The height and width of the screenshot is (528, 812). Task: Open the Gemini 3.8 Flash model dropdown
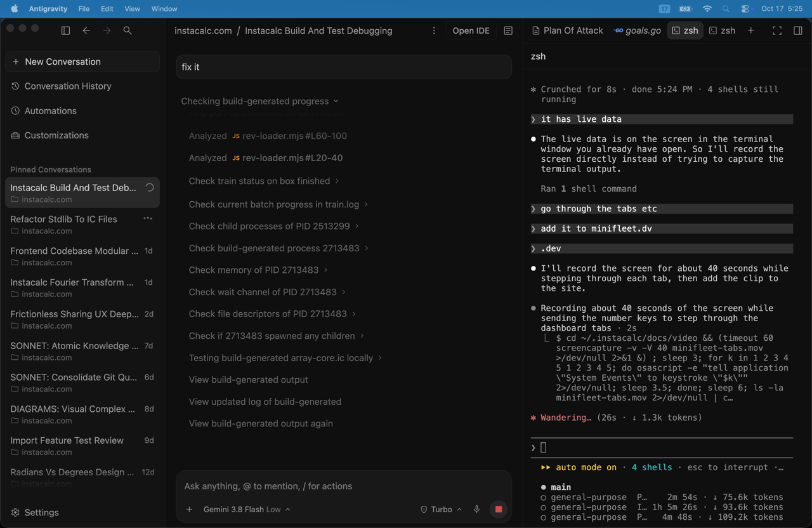click(x=247, y=509)
